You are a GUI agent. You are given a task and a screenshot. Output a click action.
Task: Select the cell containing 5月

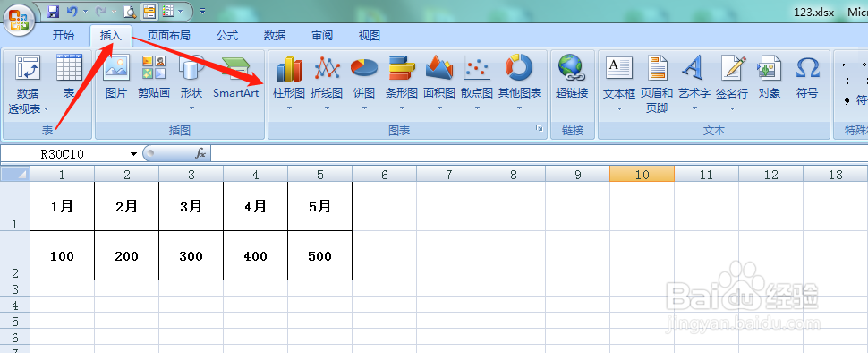[320, 206]
